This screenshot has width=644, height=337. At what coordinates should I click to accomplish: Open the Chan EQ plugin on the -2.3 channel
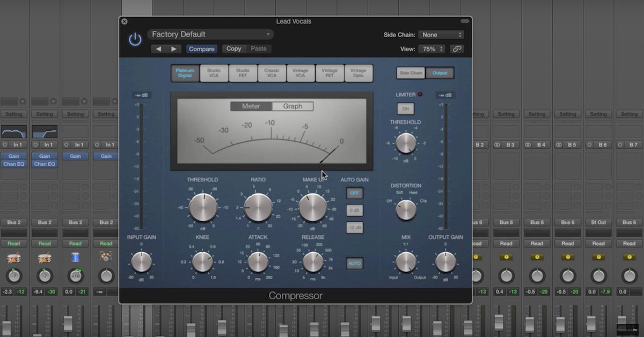(14, 164)
